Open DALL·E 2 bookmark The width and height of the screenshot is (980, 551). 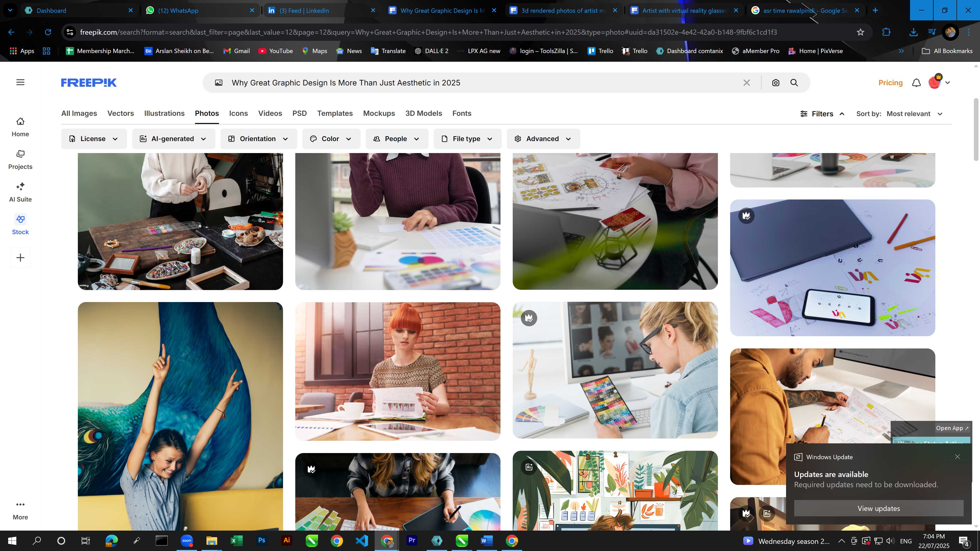click(x=431, y=51)
